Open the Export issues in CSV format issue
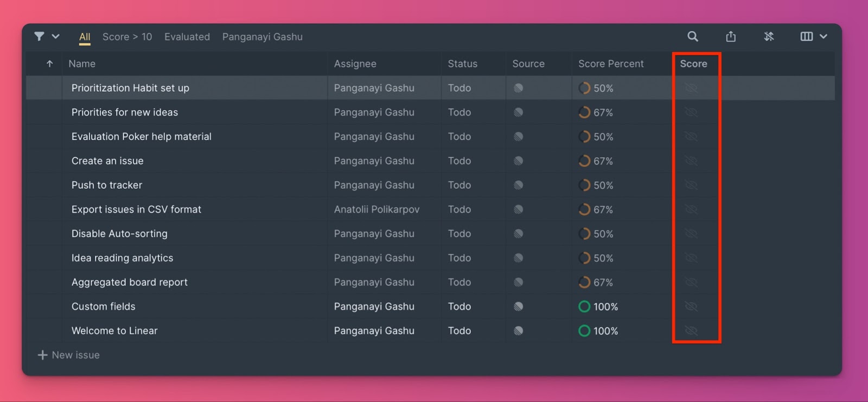 [136, 209]
